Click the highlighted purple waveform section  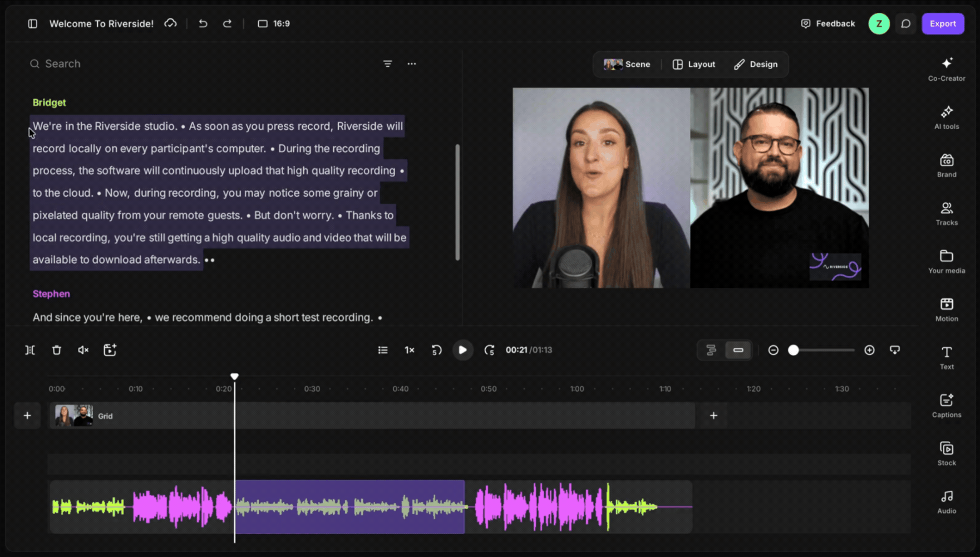coord(349,507)
